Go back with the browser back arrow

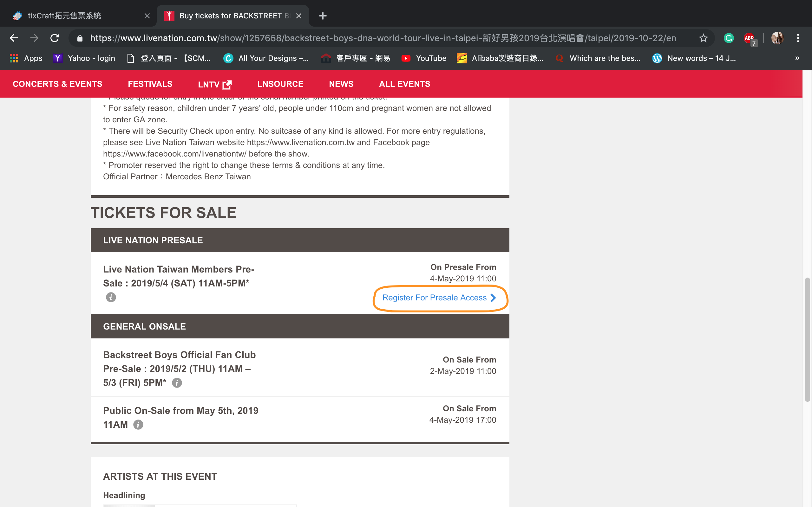point(14,38)
